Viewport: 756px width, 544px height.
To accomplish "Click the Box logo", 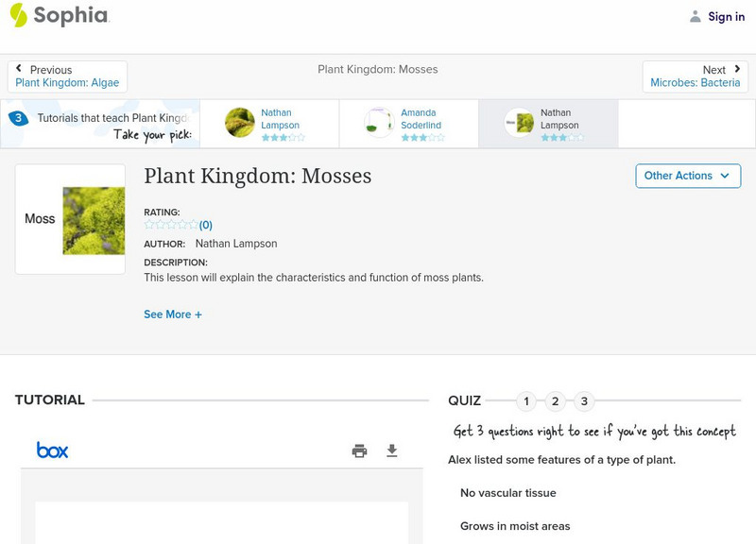I will click(x=52, y=450).
